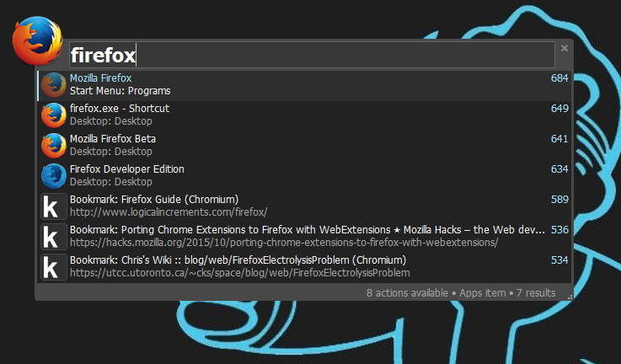Select "Firefox Developer Edition" result
Image resolution: width=621 pixels, height=364 pixels.
[126, 169]
